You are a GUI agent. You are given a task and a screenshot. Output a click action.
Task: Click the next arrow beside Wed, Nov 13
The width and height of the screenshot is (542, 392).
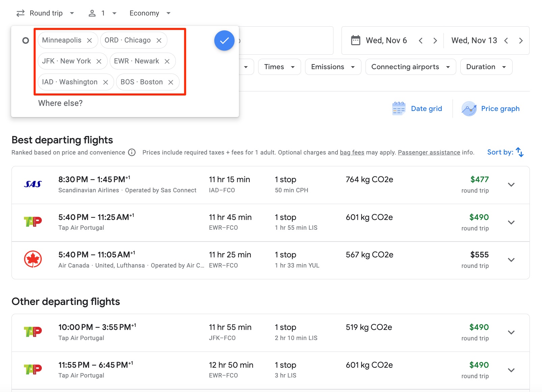(x=520, y=40)
